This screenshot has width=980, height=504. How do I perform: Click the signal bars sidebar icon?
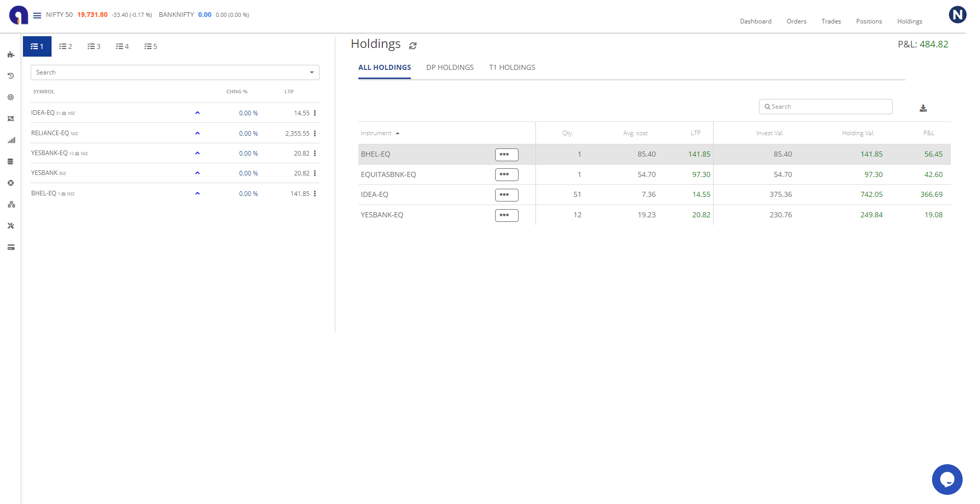(11, 140)
